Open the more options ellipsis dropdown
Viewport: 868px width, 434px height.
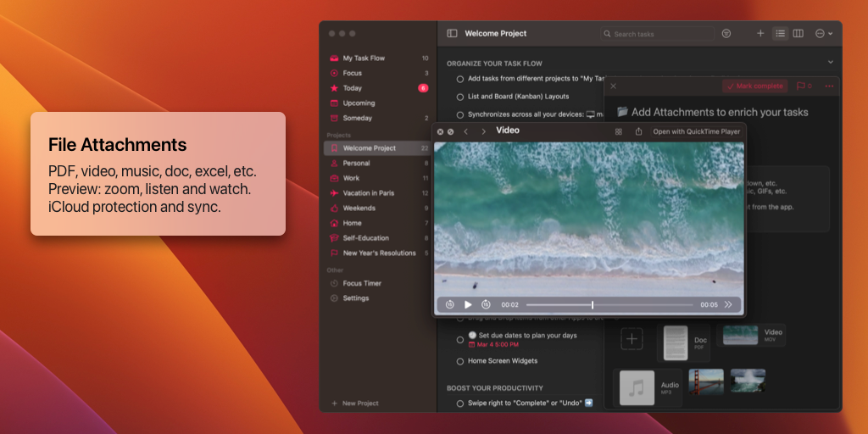pyautogui.click(x=824, y=34)
